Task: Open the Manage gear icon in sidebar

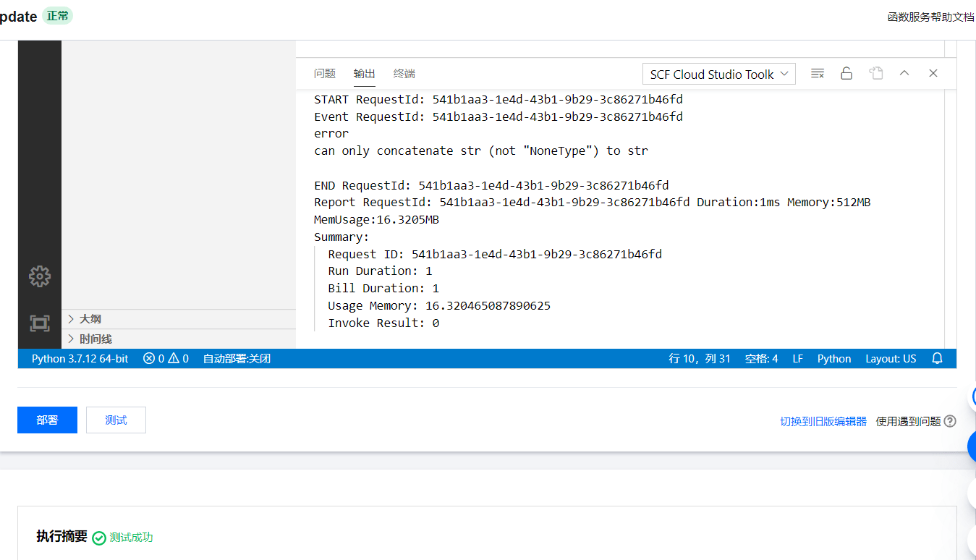Action: click(x=39, y=276)
